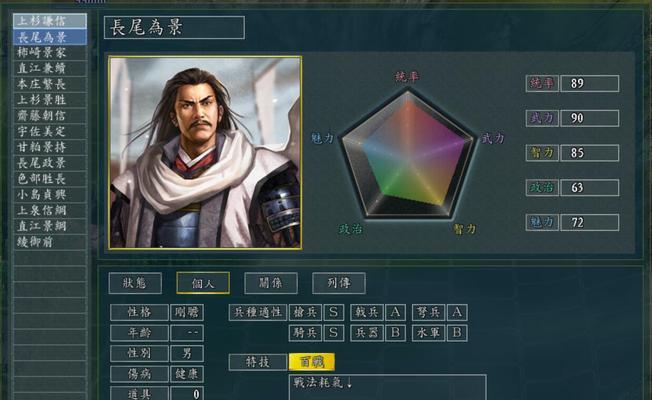The image size is (652, 400).
Task: Select 上杉謙信 in the officer list
Action: coord(50,21)
